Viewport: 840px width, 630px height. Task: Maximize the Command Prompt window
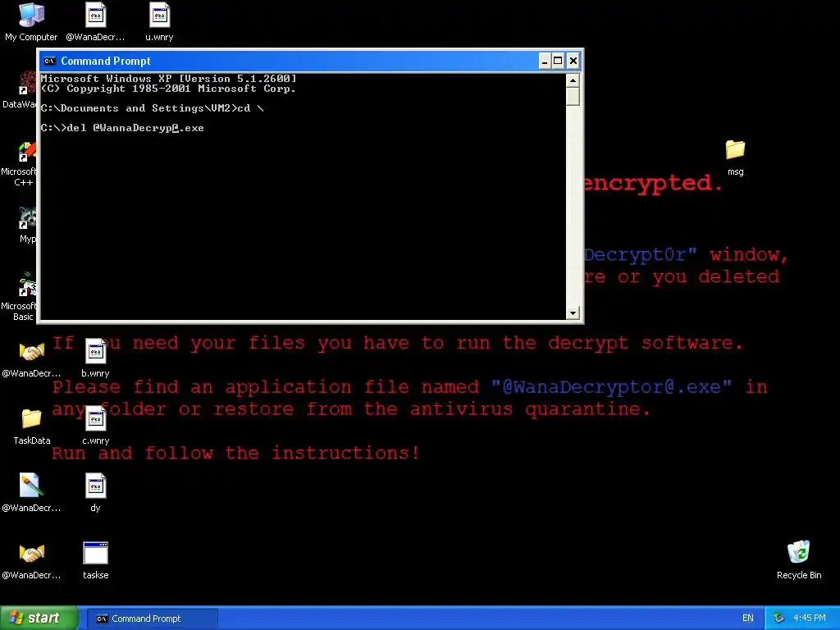point(558,61)
